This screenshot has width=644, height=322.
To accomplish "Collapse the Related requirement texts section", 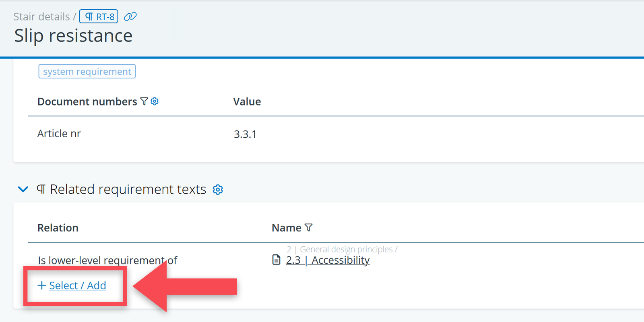I will click(23, 189).
